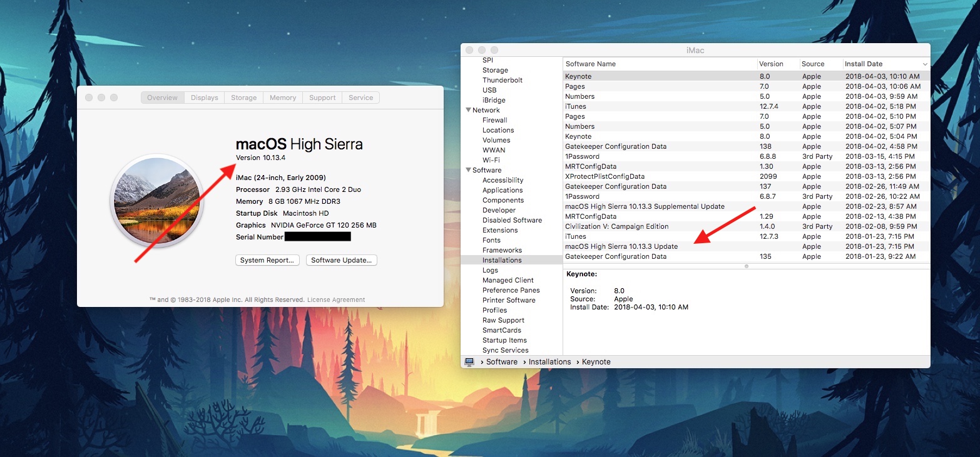Click the Software Update button
This screenshot has width=980, height=457.
coord(342,260)
